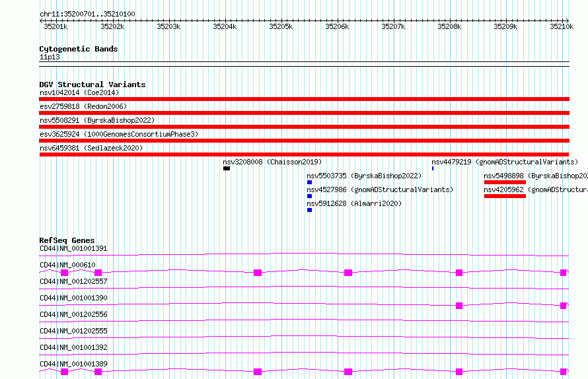Click the red nsv5498898 variant bar
The width and height of the screenshot is (588, 379).
505,182
